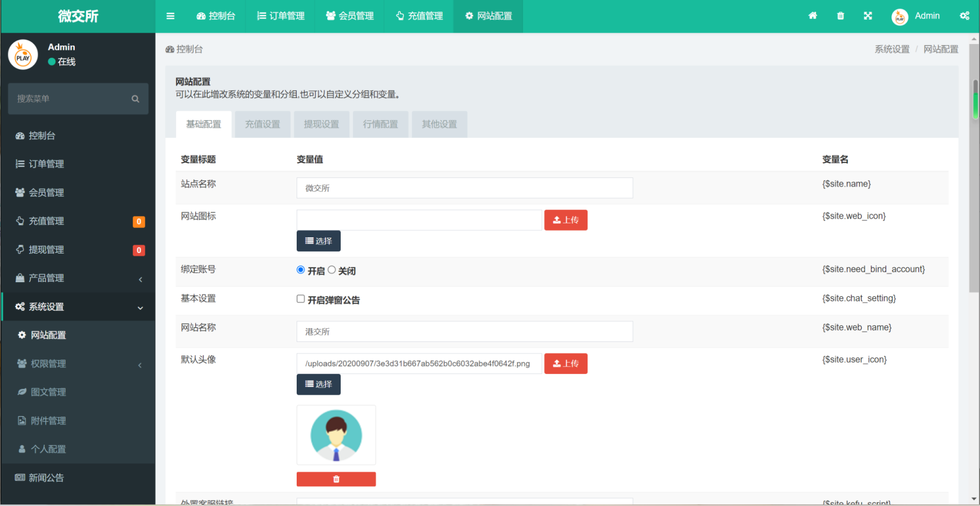Click the default avatar thumbnail image
The image size is (980, 506).
(x=336, y=435)
